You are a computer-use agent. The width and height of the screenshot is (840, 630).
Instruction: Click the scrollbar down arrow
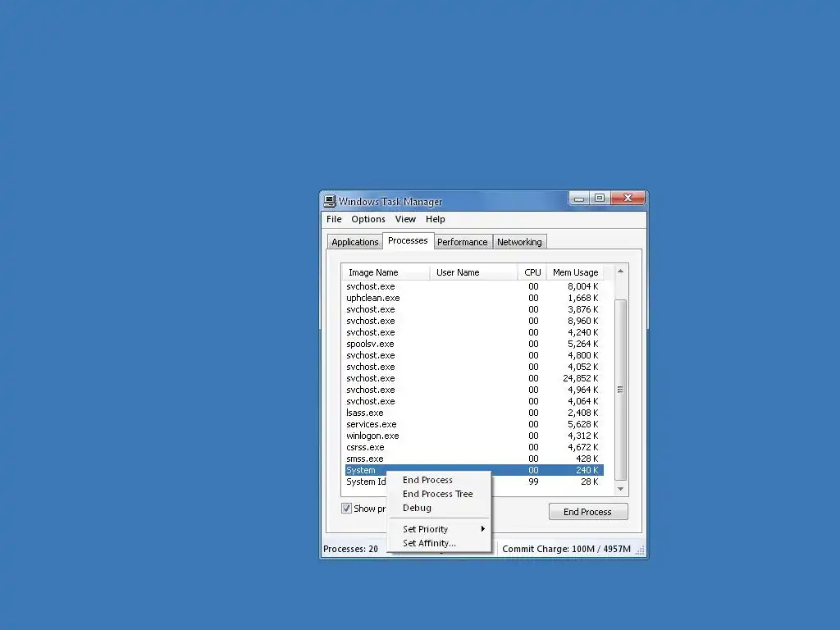[620, 489]
